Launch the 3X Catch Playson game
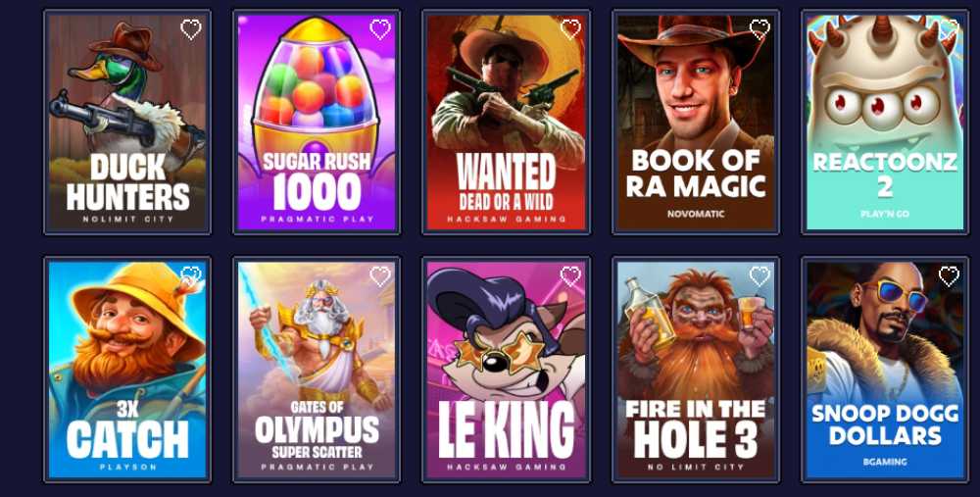The width and height of the screenshot is (980, 497). (127, 370)
